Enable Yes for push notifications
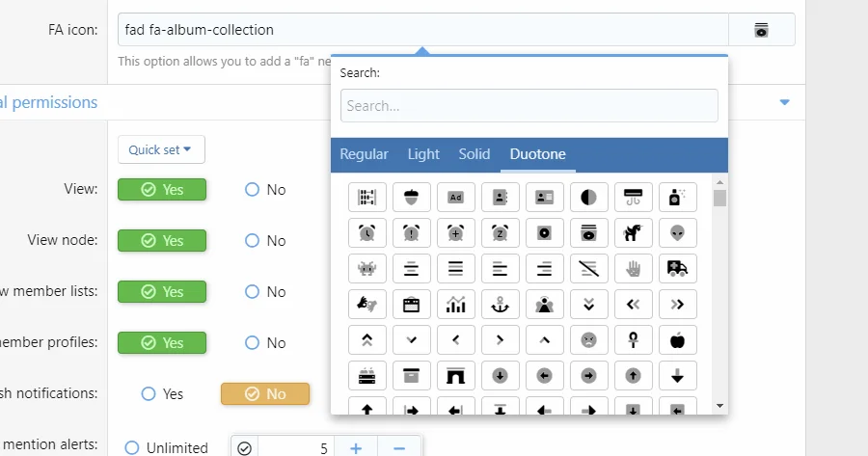The height and width of the screenshot is (456, 868). (149, 393)
